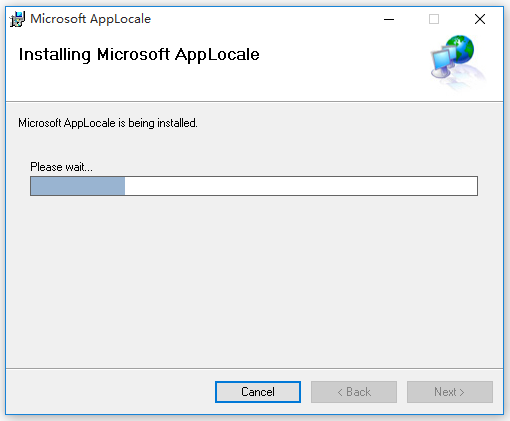Click the 'Installing Microsoft AppLocale' heading

pyautogui.click(x=139, y=54)
